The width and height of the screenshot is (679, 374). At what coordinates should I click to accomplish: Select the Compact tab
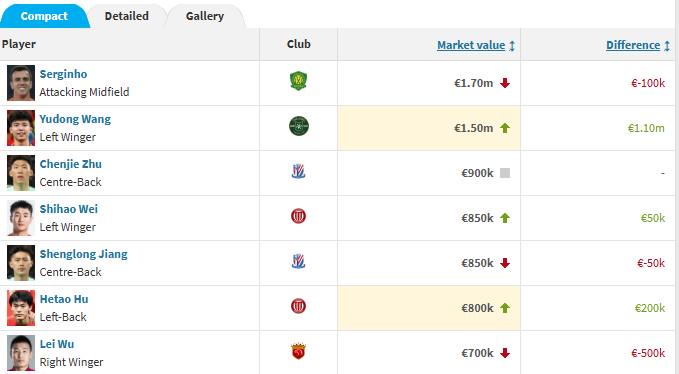tap(44, 16)
